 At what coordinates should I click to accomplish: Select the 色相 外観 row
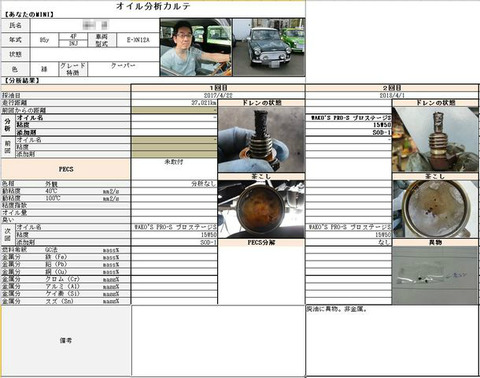[x=65, y=184]
